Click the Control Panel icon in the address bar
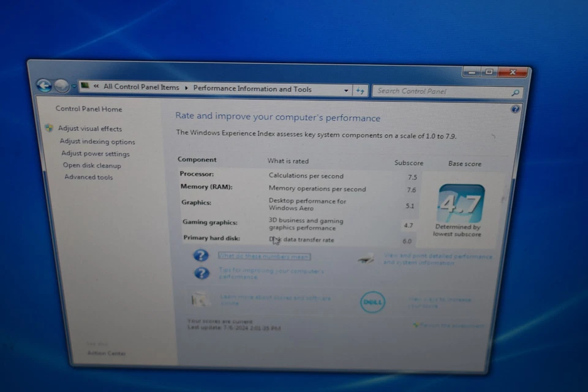 [x=85, y=87]
